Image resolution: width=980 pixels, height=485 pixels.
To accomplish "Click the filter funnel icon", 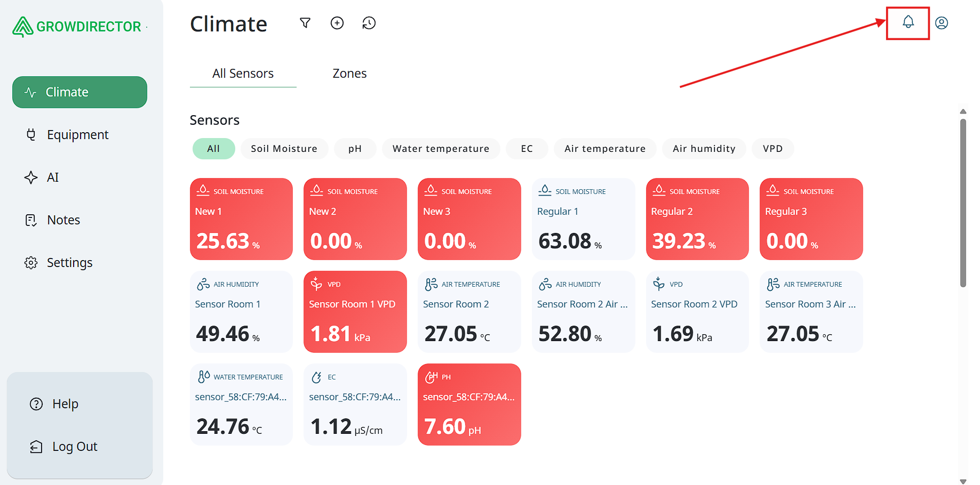I will 305,23.
